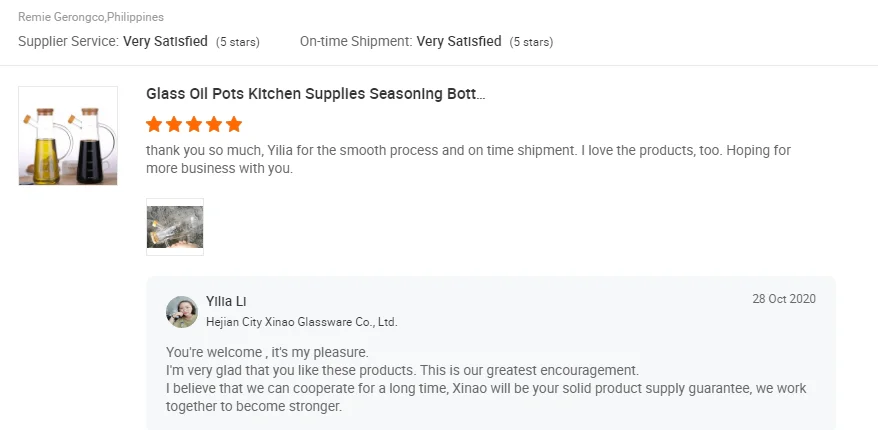Open Yilia Li's profile avatar

coord(182,311)
